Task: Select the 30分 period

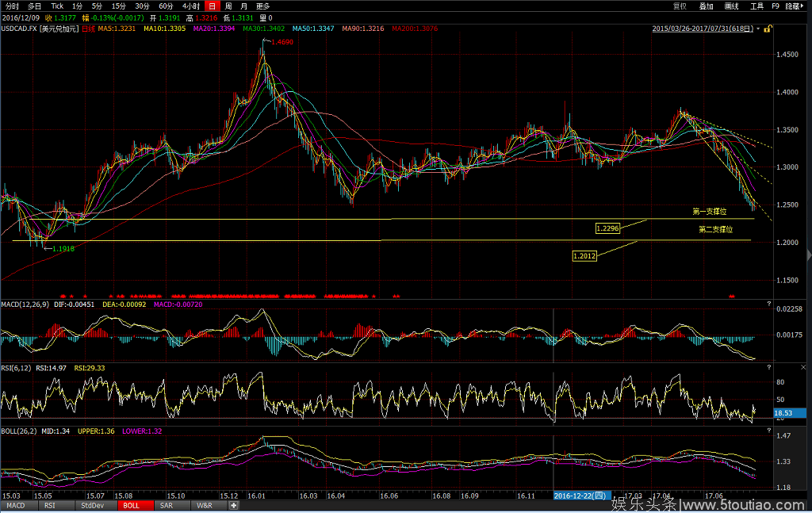Action: [x=142, y=6]
